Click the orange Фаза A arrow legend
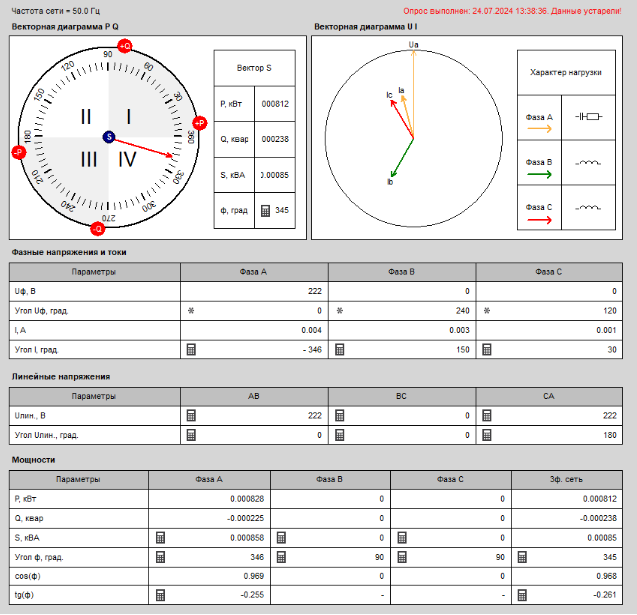Screen dimensions: 637x615 pyautogui.click(x=539, y=129)
